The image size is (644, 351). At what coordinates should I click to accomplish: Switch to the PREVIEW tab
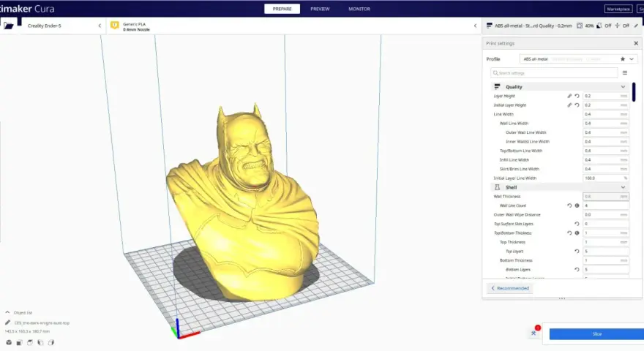tap(320, 9)
